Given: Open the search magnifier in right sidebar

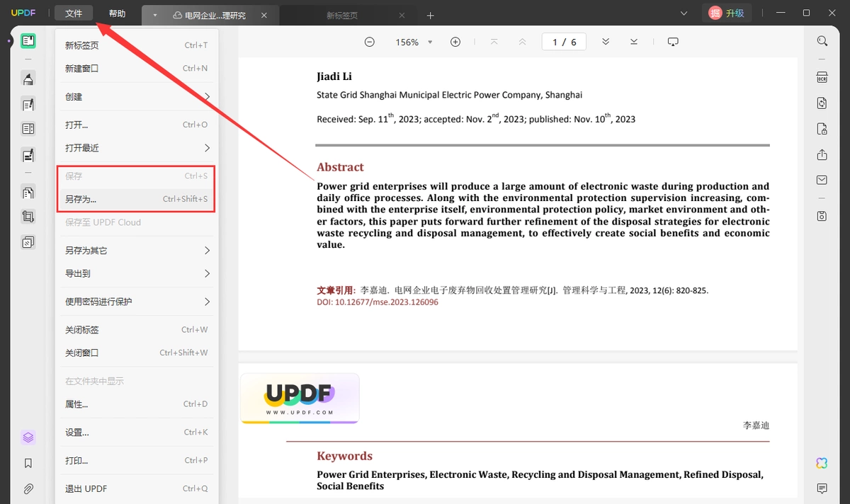Looking at the screenshot, I should [822, 41].
